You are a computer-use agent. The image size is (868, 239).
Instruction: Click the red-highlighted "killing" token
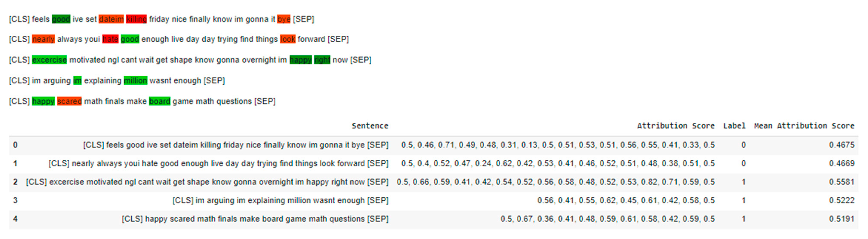(x=136, y=19)
